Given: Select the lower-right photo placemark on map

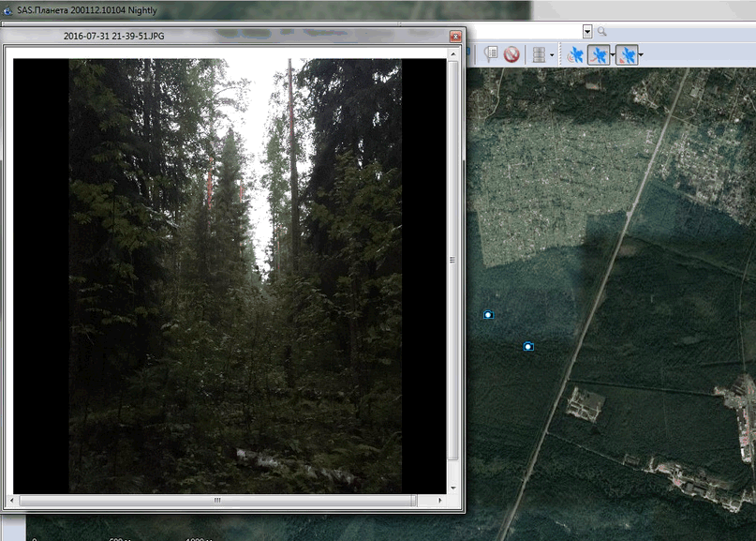Looking at the screenshot, I should point(528,346).
